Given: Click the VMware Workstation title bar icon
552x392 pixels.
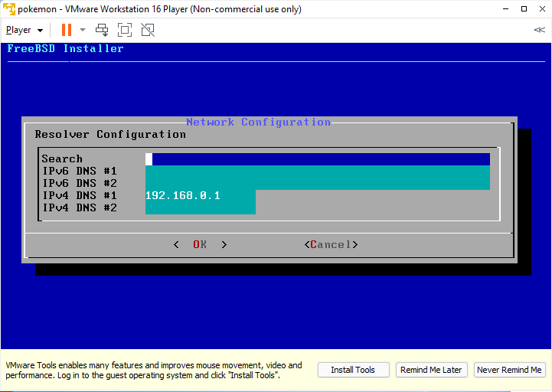Looking at the screenshot, I should coord(8,9).
